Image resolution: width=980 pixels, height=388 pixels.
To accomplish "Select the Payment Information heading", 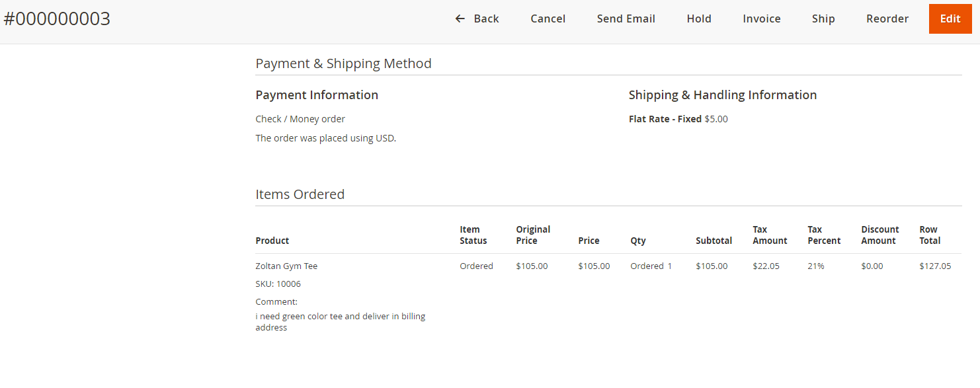I will (317, 95).
